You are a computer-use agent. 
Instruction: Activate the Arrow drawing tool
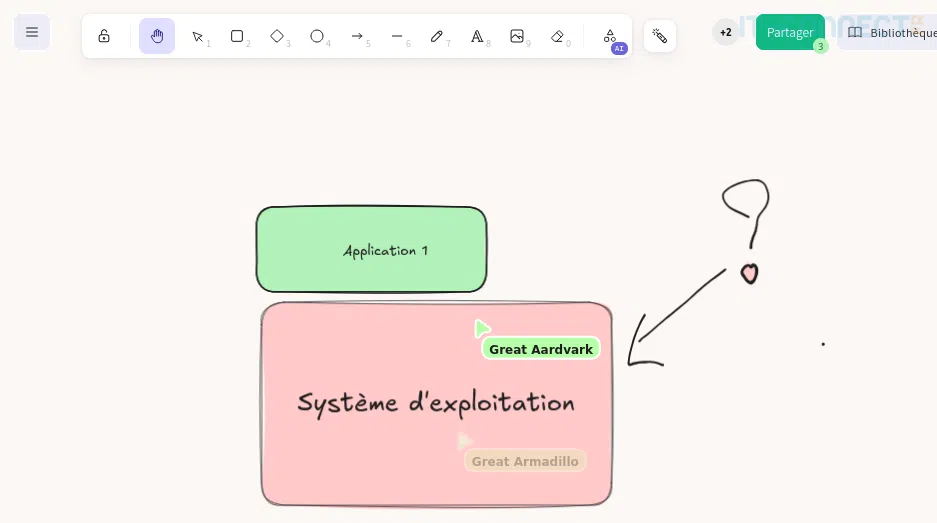point(357,36)
